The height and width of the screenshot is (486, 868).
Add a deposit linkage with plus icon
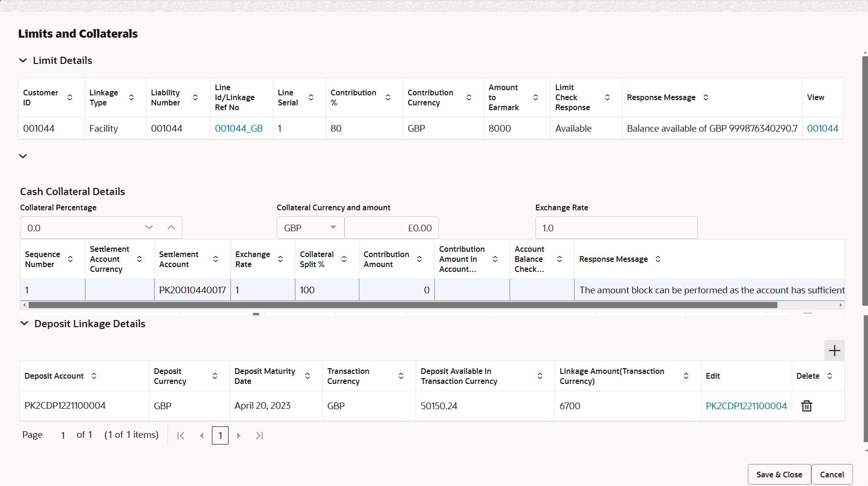[x=834, y=351]
